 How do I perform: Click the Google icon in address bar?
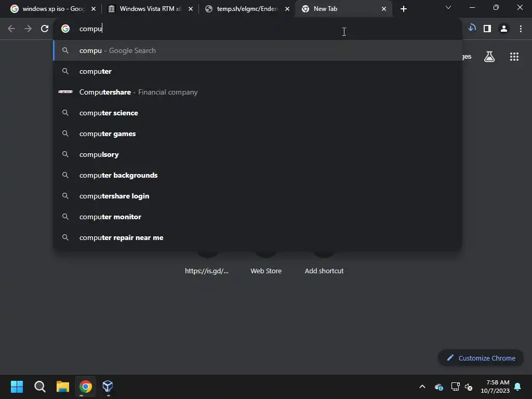[x=65, y=29]
